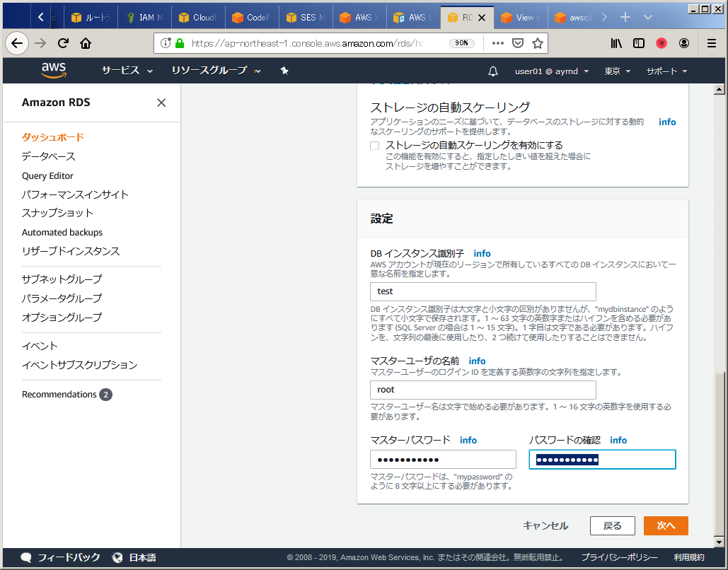Open スナップショット in sidebar
728x570 pixels.
click(57, 213)
